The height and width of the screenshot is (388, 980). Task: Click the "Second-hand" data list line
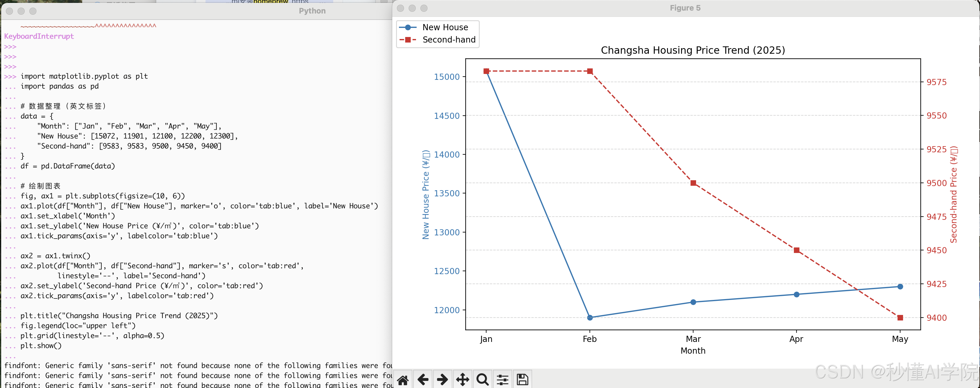click(129, 146)
